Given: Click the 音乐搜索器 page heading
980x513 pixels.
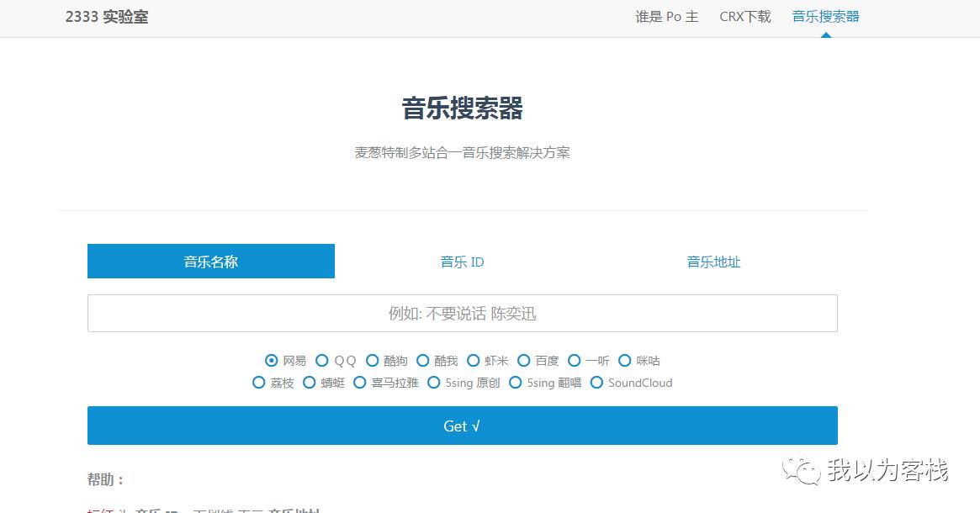Looking at the screenshot, I should point(463,108).
